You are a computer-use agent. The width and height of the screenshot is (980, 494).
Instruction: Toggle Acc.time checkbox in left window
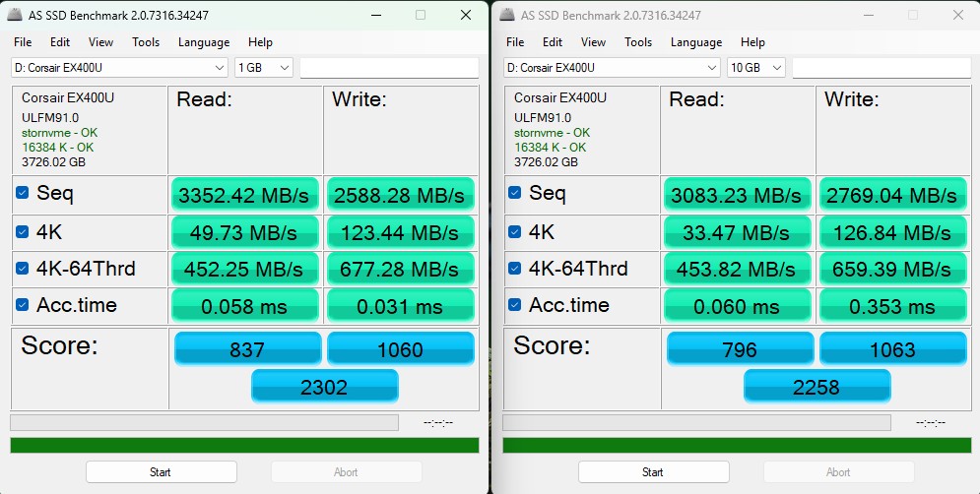(22, 305)
